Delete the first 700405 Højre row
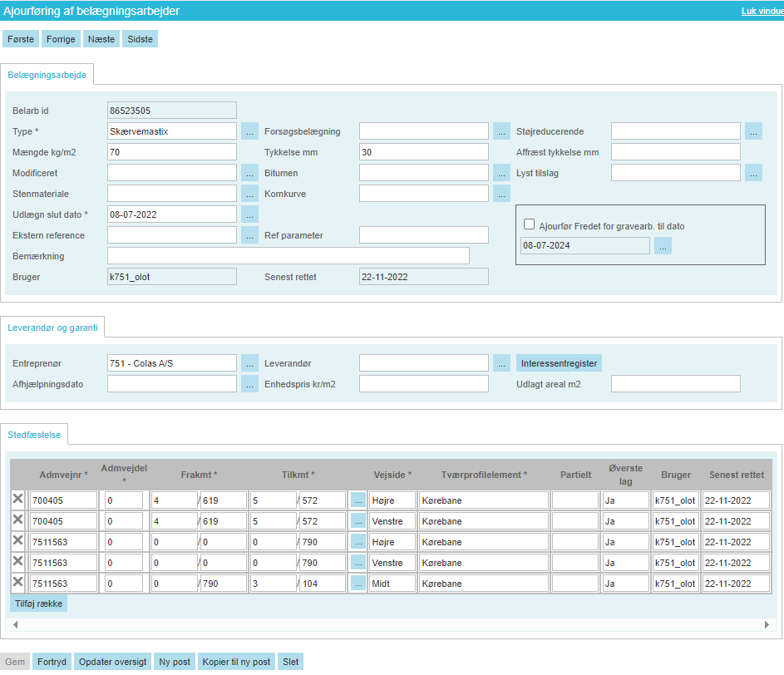The image size is (784, 675). click(x=17, y=499)
